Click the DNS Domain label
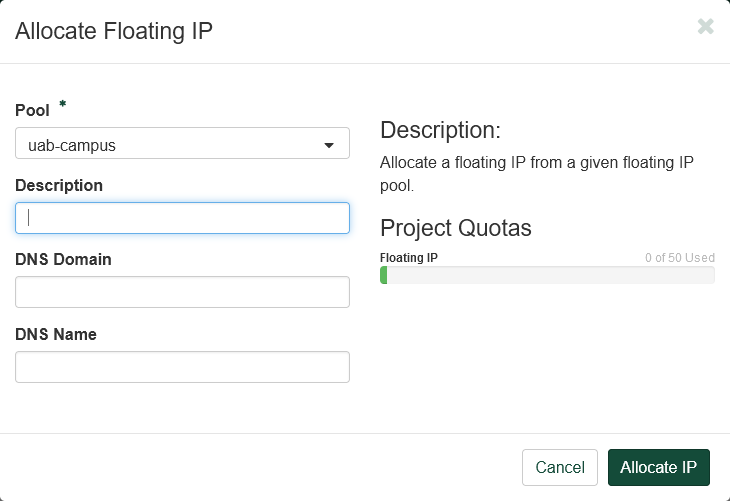The height and width of the screenshot is (501, 730). click(x=63, y=259)
